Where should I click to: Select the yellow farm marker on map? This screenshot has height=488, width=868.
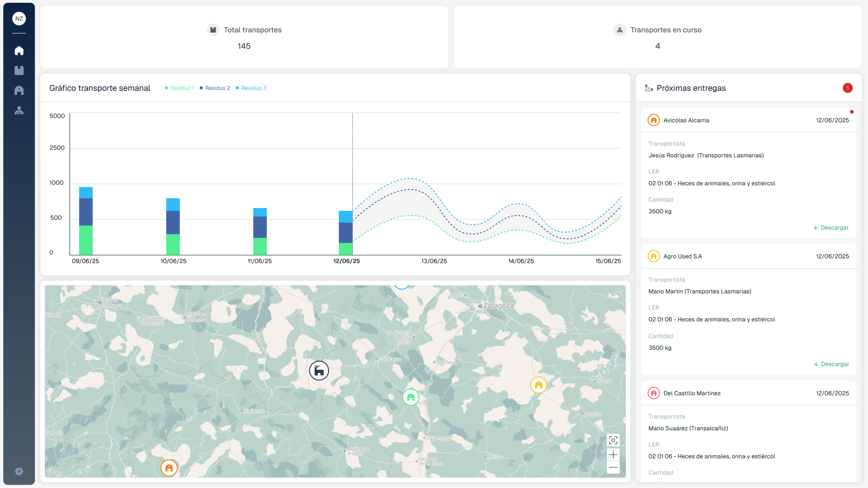(x=538, y=385)
